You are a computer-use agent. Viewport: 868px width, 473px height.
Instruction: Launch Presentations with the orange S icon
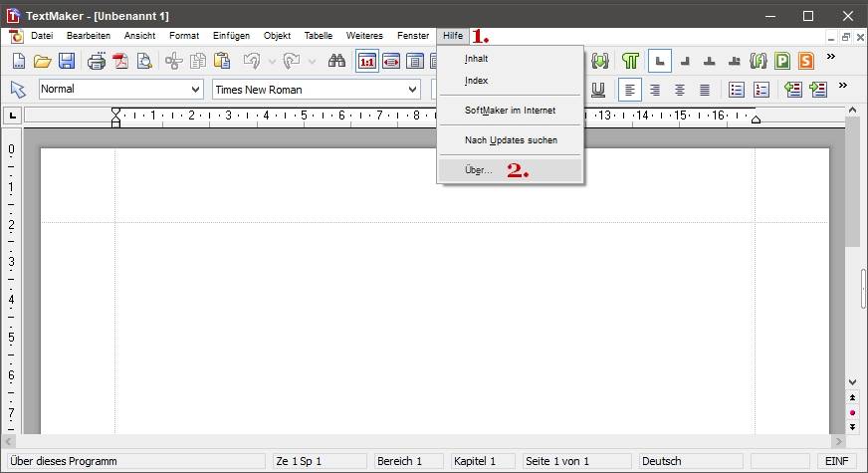[x=806, y=61]
